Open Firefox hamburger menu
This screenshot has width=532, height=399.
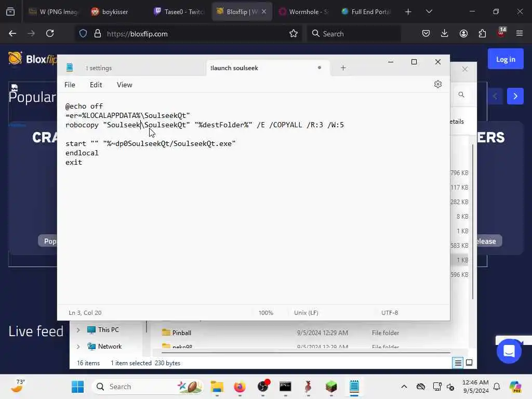click(x=520, y=34)
